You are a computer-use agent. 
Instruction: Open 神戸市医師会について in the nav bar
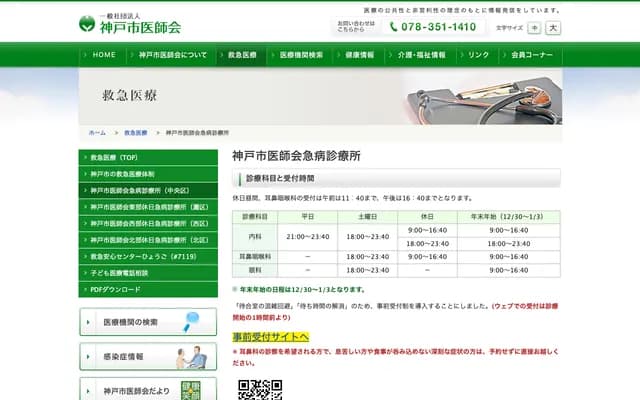[172, 55]
